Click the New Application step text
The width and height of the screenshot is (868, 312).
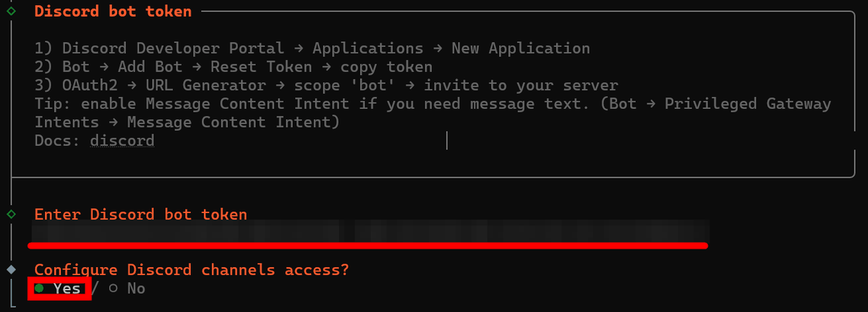tap(520, 48)
